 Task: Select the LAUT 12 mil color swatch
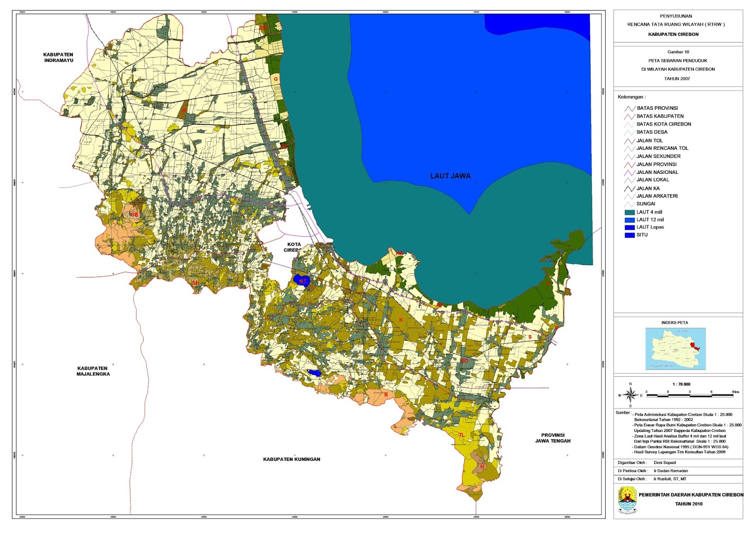pos(629,219)
